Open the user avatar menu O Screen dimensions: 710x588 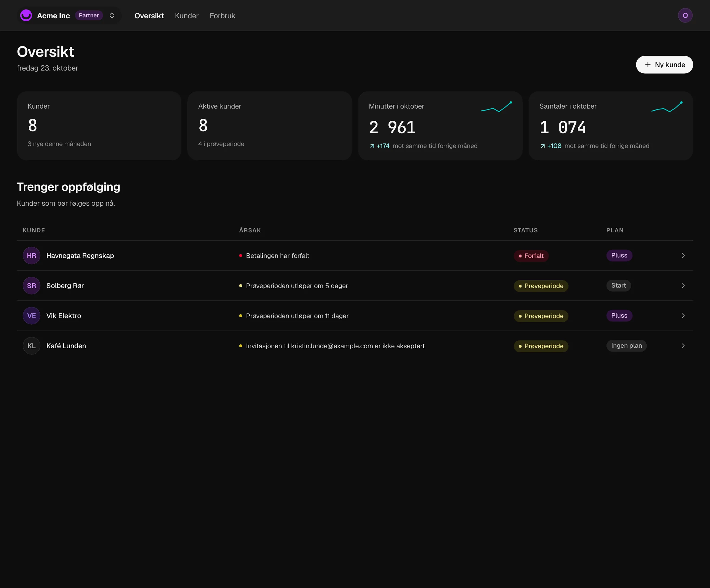(x=685, y=16)
